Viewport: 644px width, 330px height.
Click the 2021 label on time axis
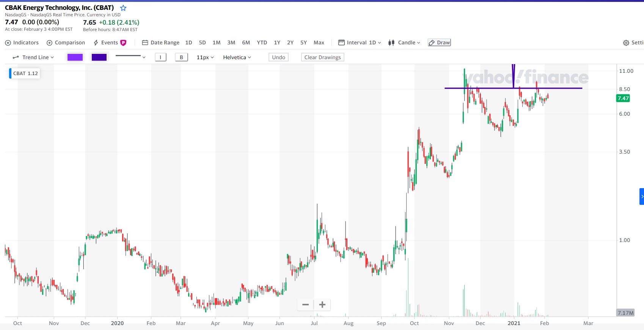pos(514,323)
